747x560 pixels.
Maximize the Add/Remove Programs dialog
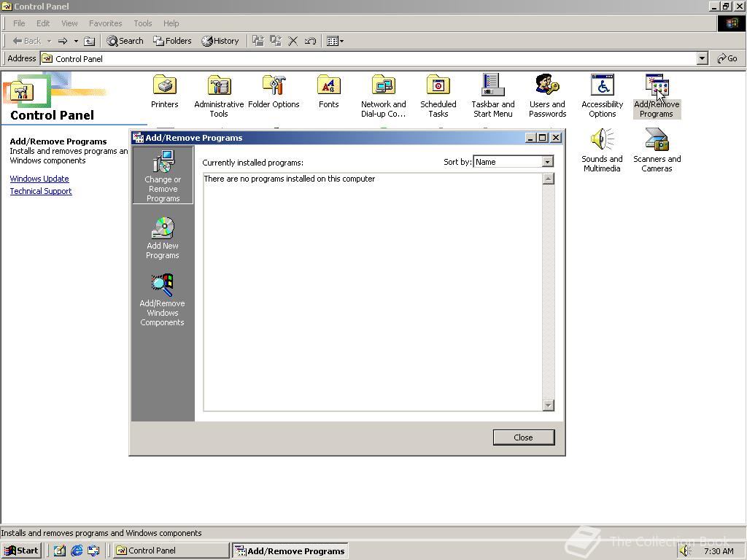coord(542,138)
